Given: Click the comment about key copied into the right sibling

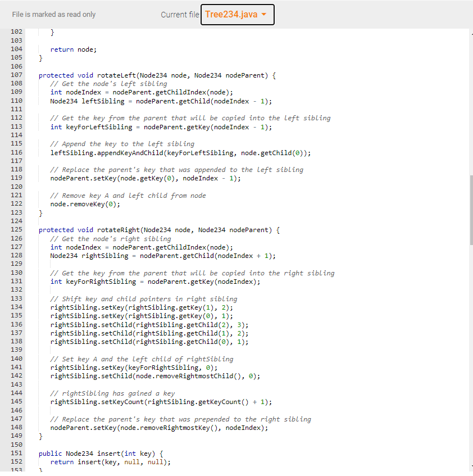Looking at the screenshot, I should (x=192, y=273).
